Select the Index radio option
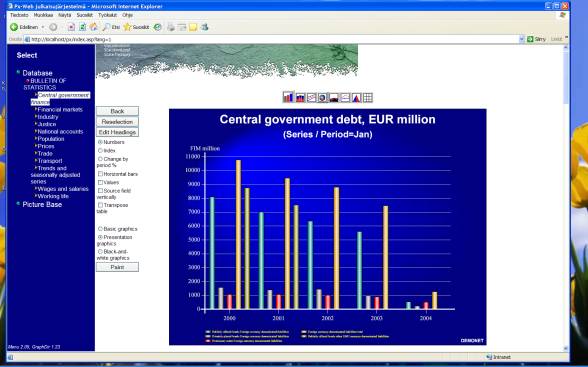This screenshot has height=367, width=588. (100, 150)
